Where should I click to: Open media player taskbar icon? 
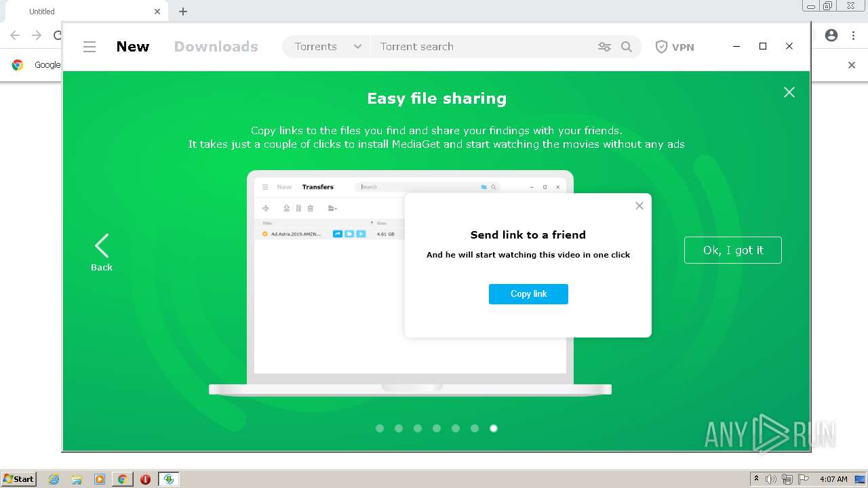pos(100,479)
